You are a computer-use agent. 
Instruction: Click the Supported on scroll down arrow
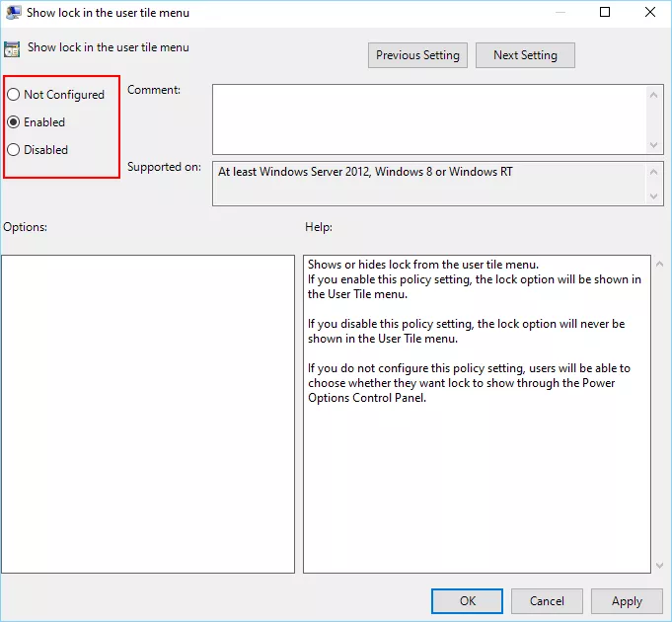click(x=656, y=196)
